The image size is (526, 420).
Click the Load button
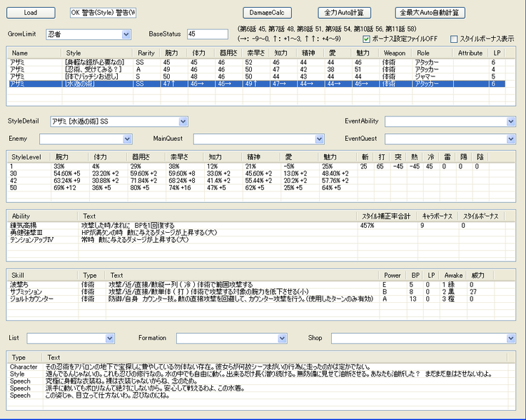click(31, 13)
